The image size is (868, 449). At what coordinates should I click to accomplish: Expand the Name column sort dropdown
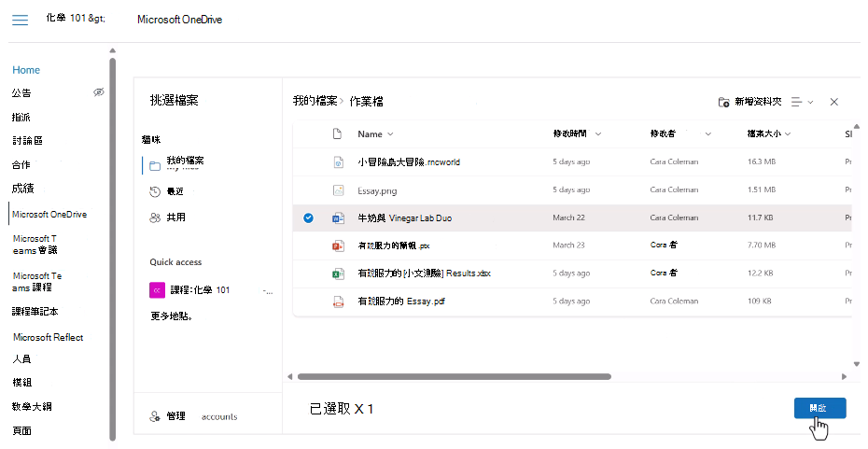[390, 134]
